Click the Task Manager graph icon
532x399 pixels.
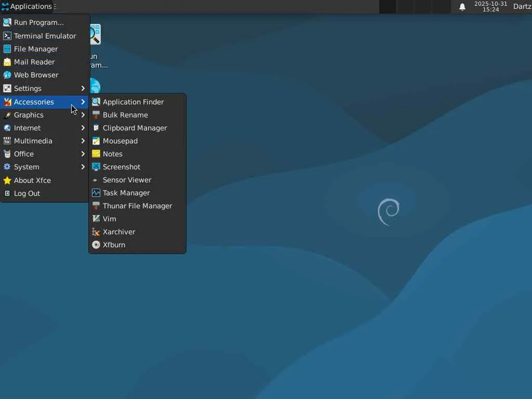(x=96, y=193)
